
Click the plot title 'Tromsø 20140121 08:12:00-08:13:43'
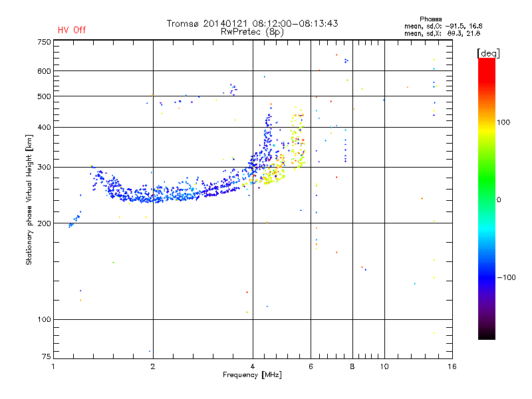(253, 23)
